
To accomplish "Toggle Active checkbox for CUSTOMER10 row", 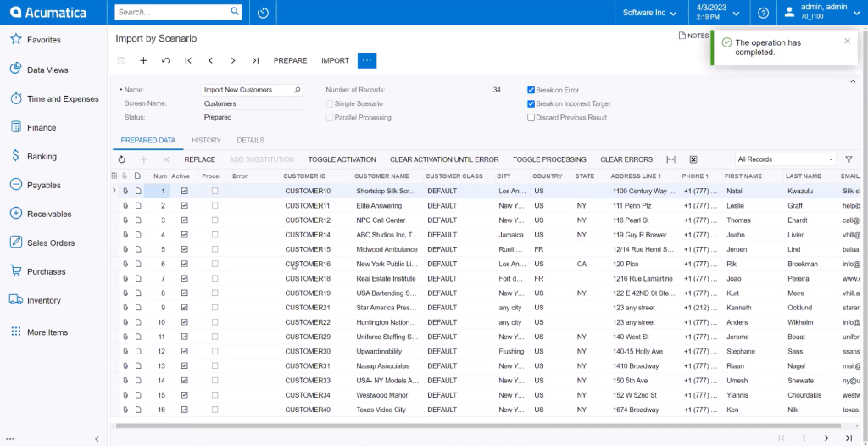I will point(184,192).
